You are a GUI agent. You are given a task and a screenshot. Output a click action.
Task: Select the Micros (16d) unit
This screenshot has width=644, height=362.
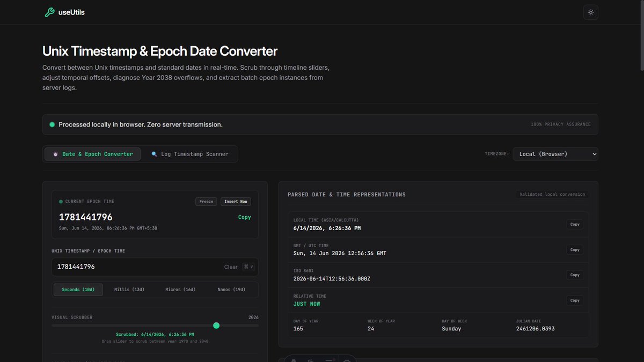[180, 290]
